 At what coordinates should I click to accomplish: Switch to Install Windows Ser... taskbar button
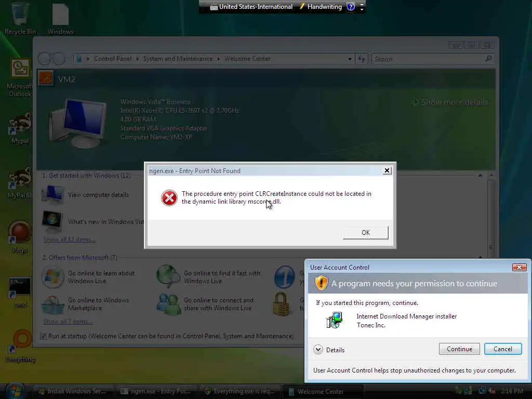73,391
